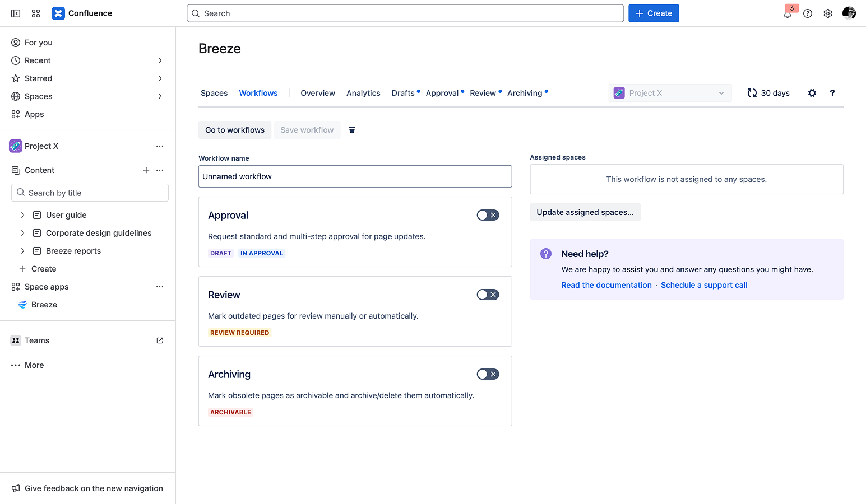Open the Read the documentation link
This screenshot has height=504, width=866.
click(606, 284)
